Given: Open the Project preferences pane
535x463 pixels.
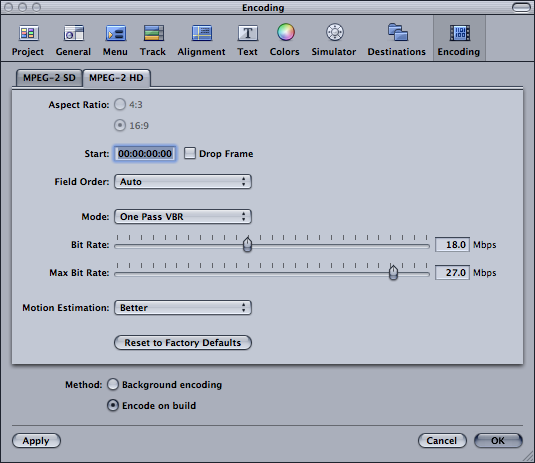Looking at the screenshot, I should coord(28,40).
